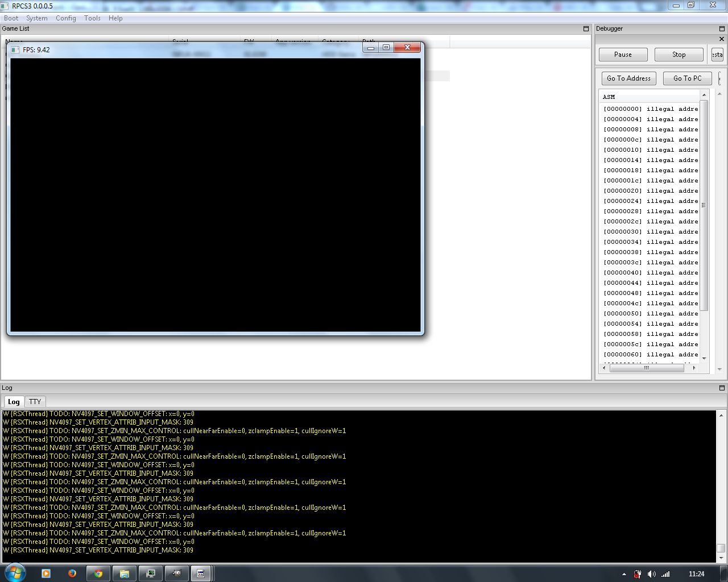Click Go To PC button
The height and width of the screenshot is (582, 728).
pos(687,78)
